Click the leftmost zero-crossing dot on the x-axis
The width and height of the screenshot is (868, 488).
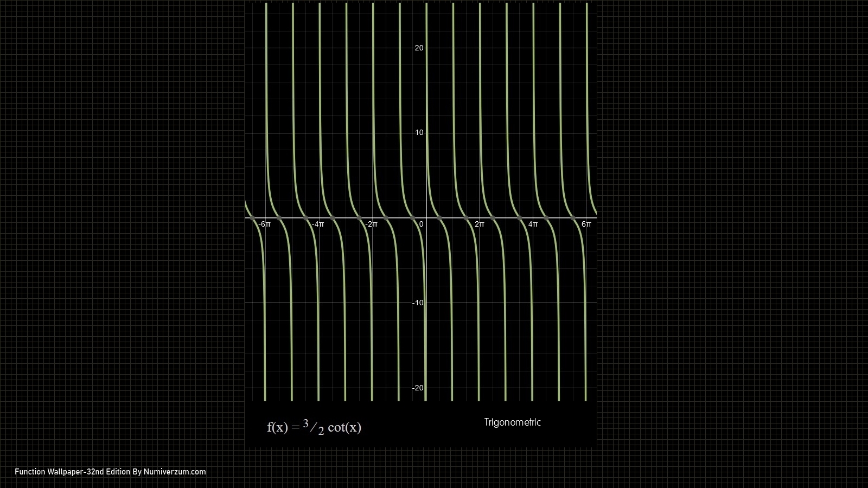[252, 218]
